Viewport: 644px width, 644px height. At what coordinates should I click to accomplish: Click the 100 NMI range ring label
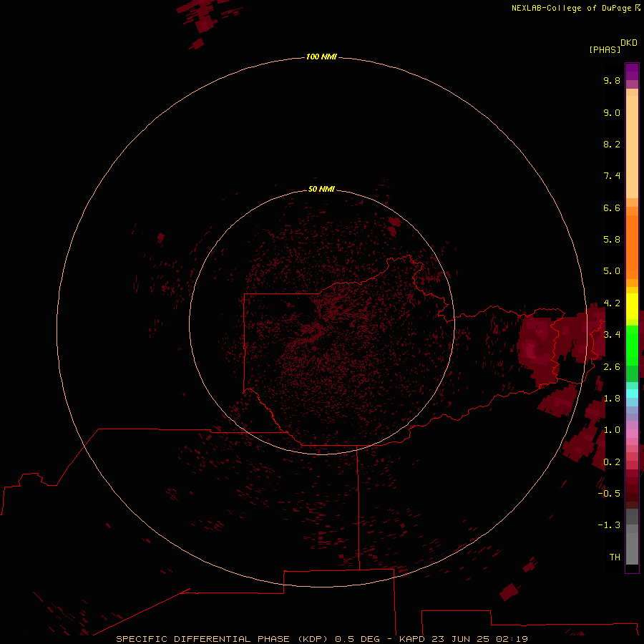321,57
